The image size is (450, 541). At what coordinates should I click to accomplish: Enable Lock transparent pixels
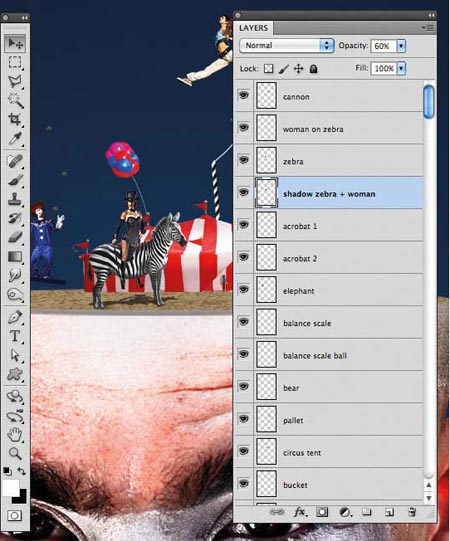tap(268, 69)
